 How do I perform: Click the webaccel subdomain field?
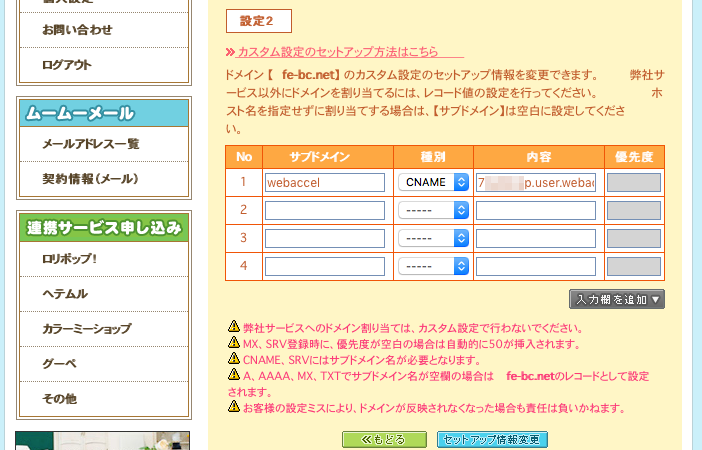325,183
